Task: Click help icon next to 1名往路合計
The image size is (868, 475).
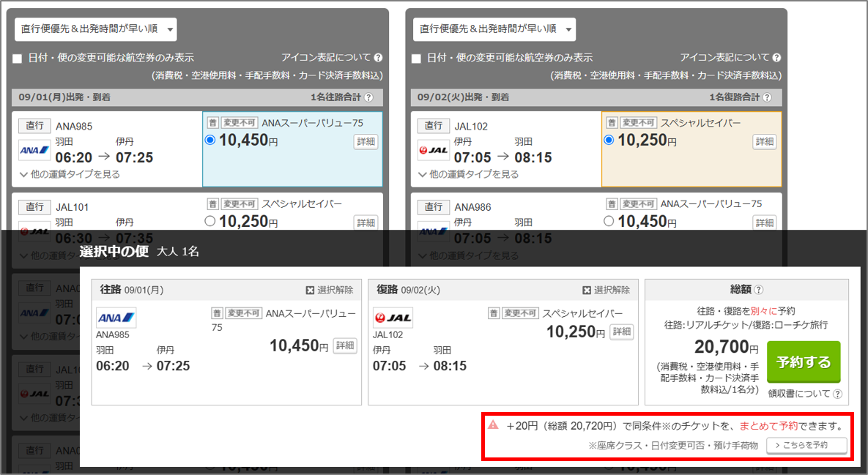Action: [x=368, y=97]
